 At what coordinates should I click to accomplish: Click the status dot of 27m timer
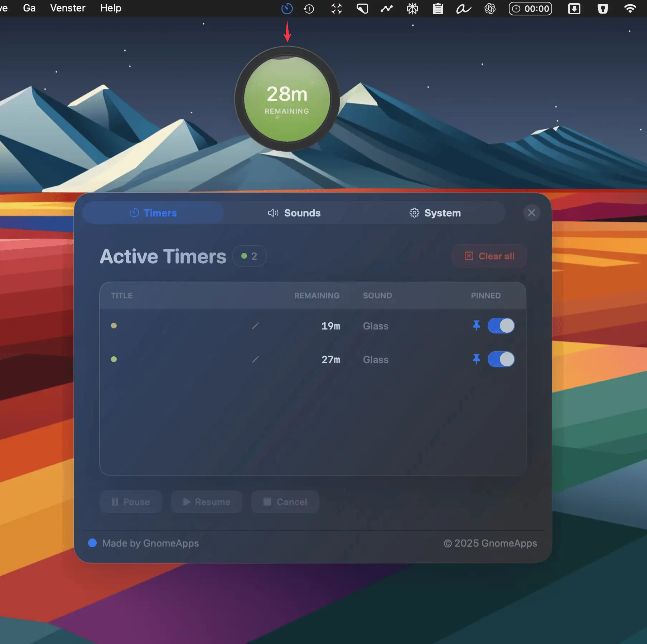point(114,359)
